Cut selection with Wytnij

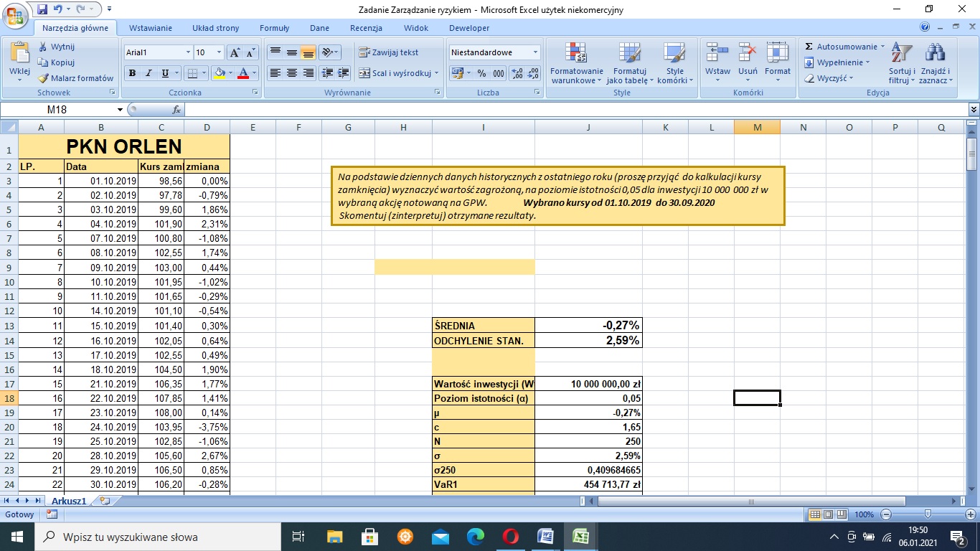[x=56, y=47]
